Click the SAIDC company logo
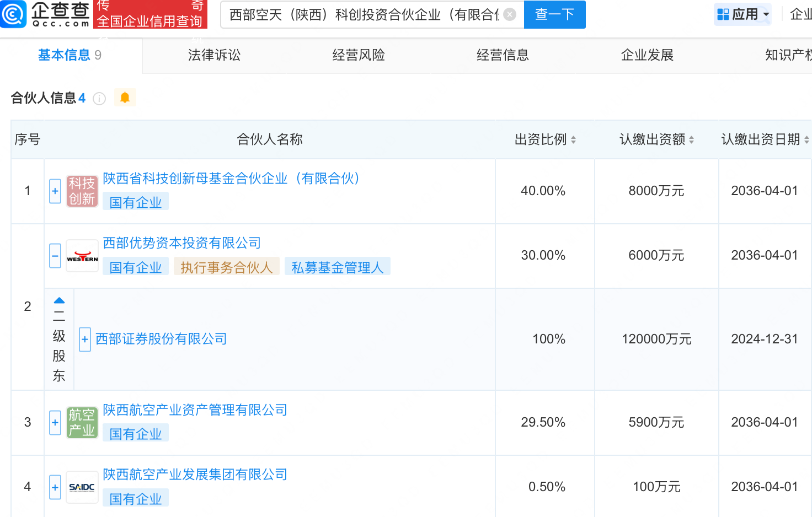 pyautogui.click(x=82, y=487)
